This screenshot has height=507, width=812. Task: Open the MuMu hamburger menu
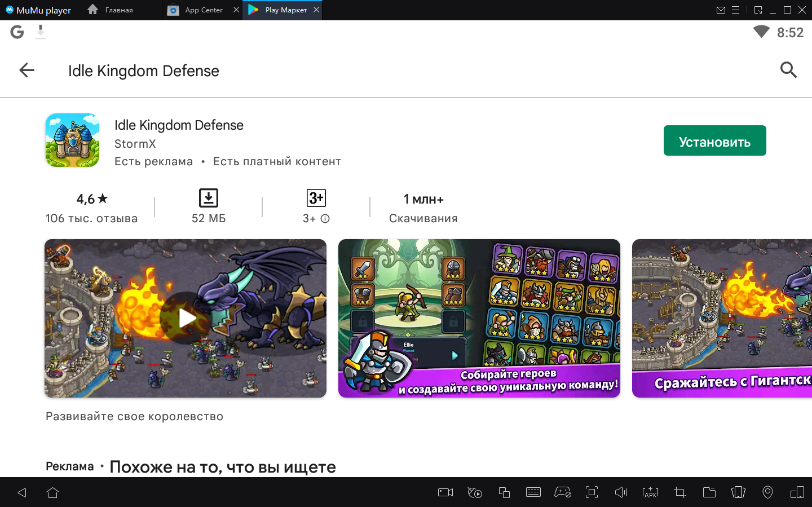735,10
